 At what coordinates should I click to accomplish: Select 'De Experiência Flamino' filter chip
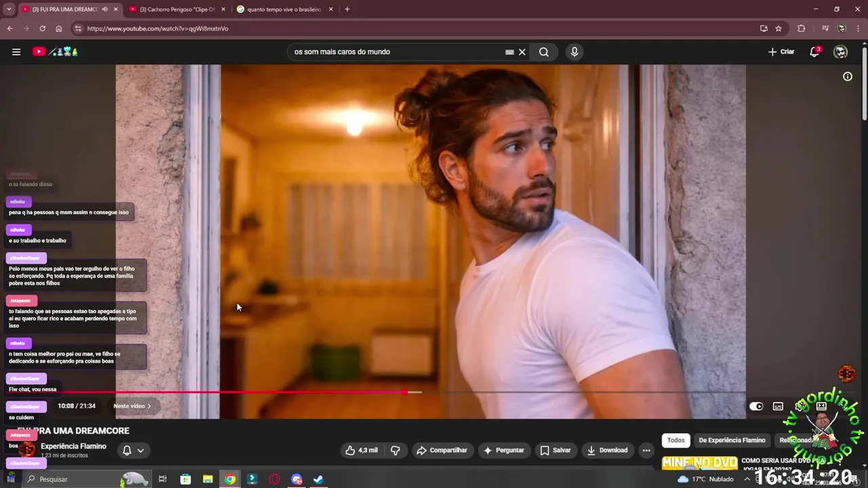pos(732,440)
